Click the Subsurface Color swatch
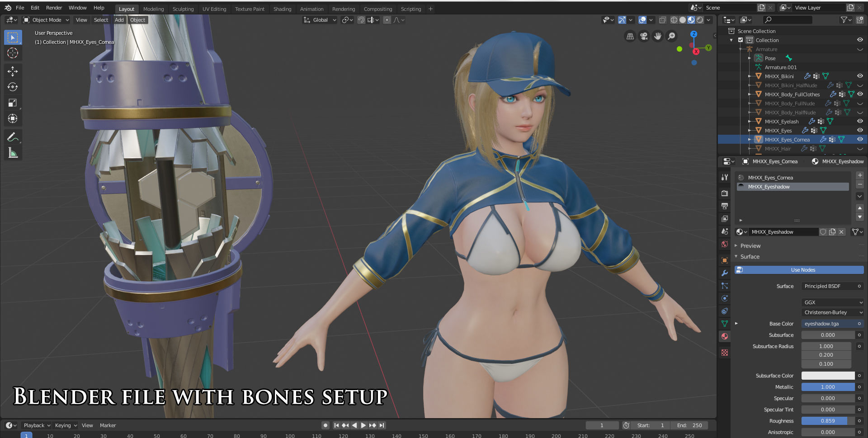This screenshot has height=438, width=868. tap(828, 376)
